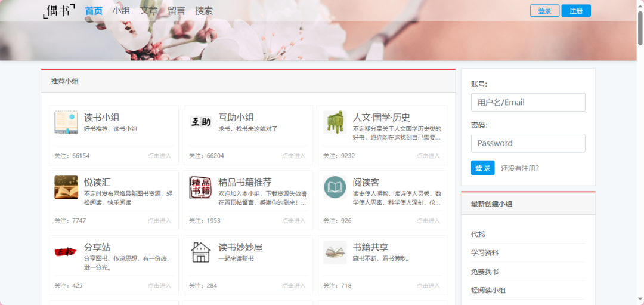
Task: Click 点击进入 for 阅读客
Action: (x=428, y=221)
